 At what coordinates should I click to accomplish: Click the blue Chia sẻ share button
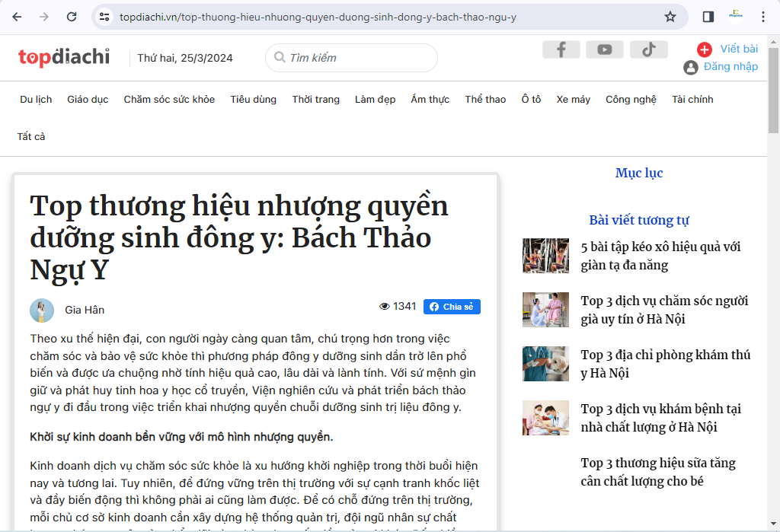(x=451, y=307)
